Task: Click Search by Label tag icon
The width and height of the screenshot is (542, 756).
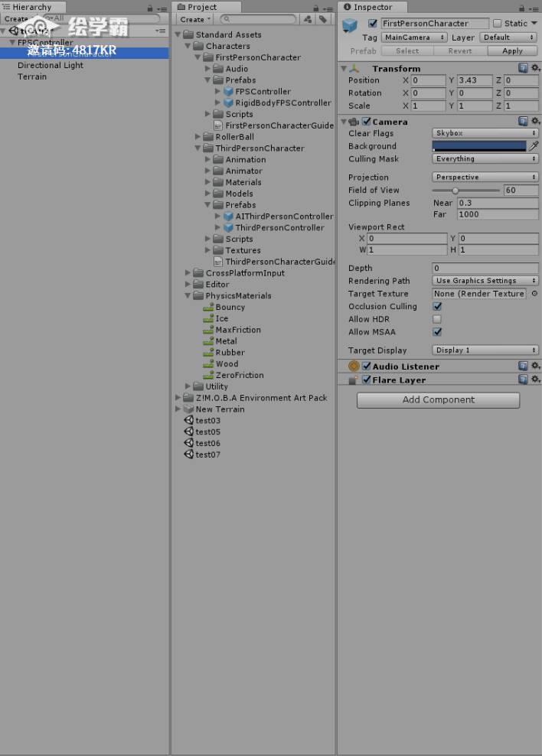Action: (323, 19)
